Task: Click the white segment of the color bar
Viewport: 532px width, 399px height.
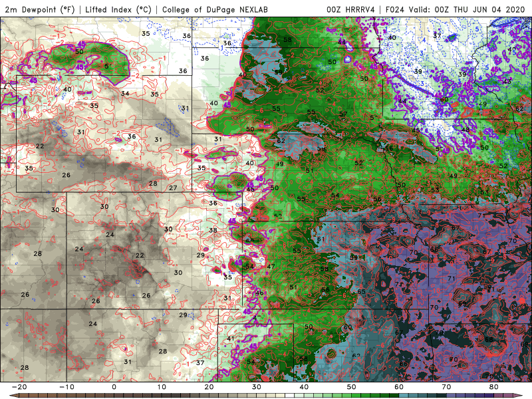Action: [x=289, y=395]
